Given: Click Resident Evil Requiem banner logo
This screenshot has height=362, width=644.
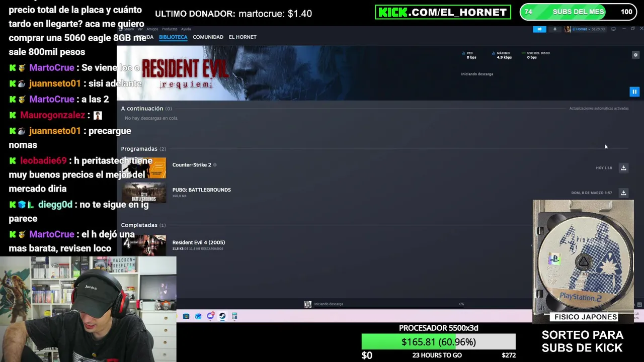Looking at the screenshot, I should click(x=184, y=73).
